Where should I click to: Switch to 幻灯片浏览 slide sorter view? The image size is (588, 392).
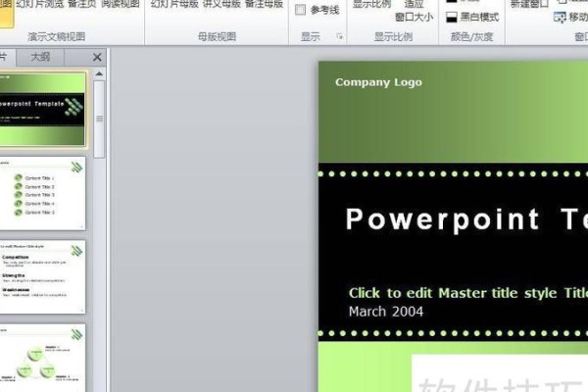point(40,4)
